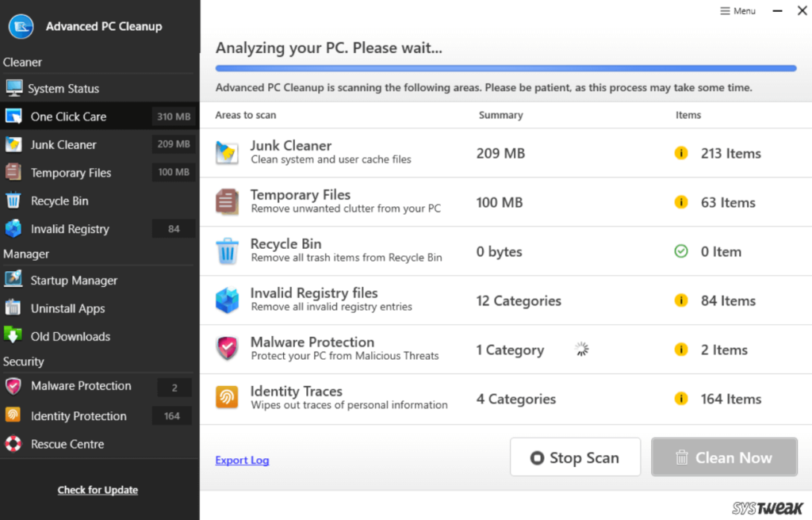This screenshot has height=520, width=812.
Task: Click the Identity Traces fingerprint icon
Action: tap(227, 398)
